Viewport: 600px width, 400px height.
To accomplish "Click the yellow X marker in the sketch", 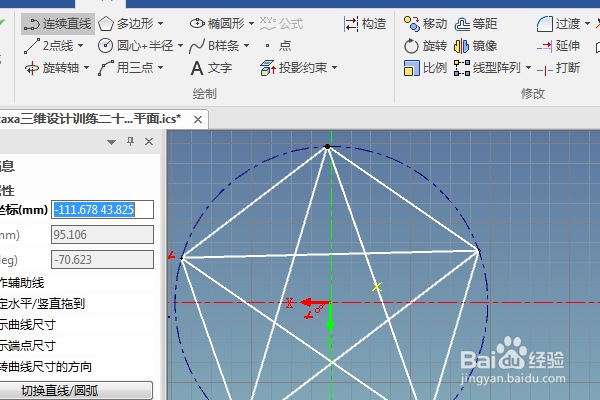I will click(x=377, y=287).
